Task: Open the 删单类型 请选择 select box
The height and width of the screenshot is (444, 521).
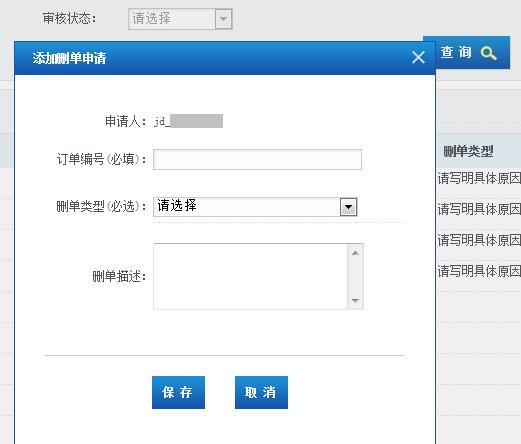Action: (255, 207)
